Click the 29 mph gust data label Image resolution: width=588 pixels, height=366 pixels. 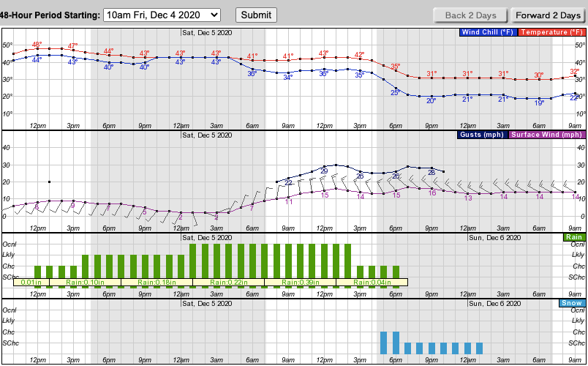click(324, 171)
